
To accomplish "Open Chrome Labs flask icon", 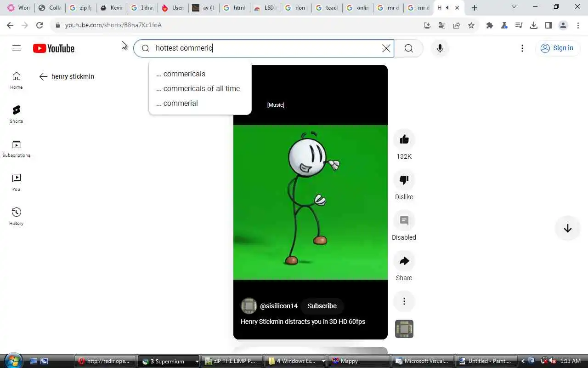I will 504,25.
